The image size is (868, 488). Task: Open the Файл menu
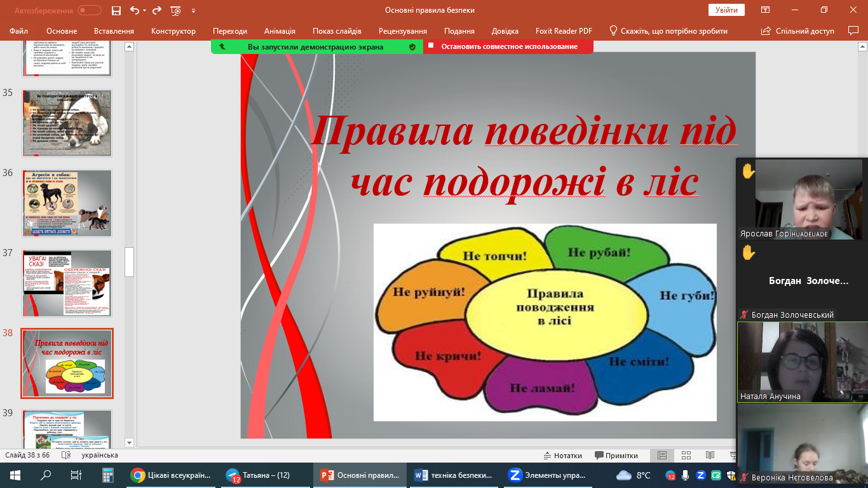pyautogui.click(x=19, y=30)
